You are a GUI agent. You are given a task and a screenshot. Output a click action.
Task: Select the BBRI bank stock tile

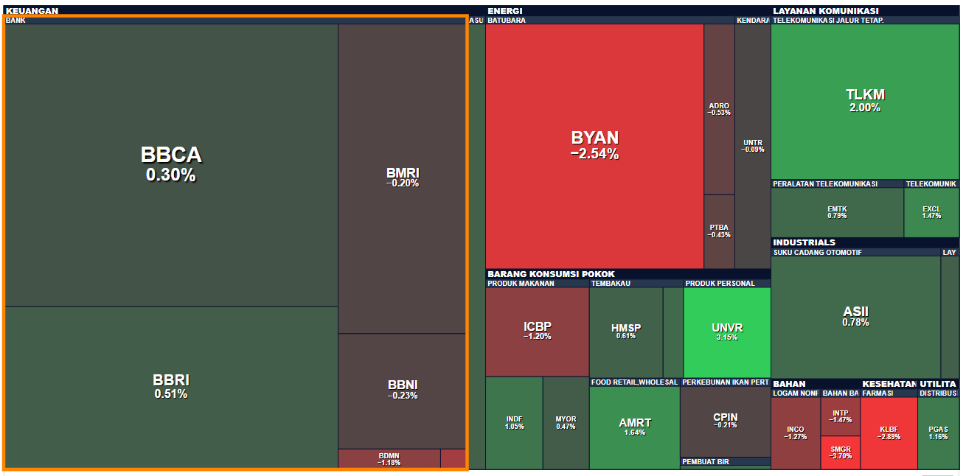(x=171, y=386)
